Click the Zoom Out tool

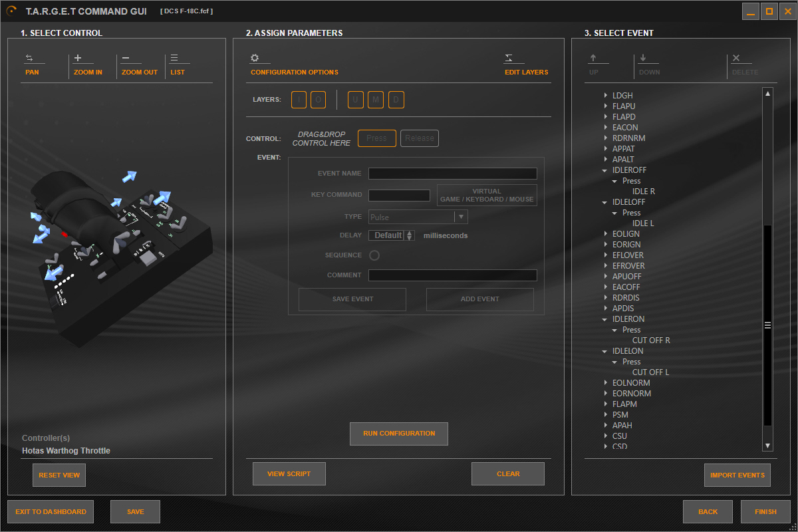pyautogui.click(x=140, y=65)
